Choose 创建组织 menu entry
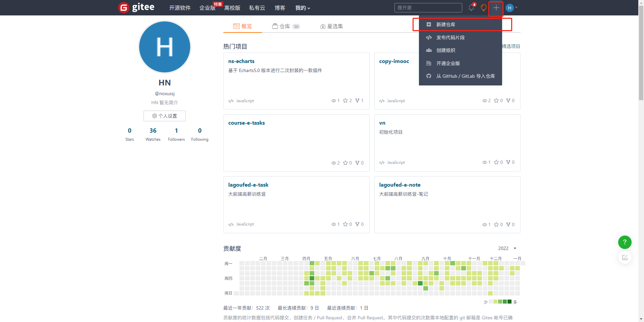 pyautogui.click(x=461, y=50)
